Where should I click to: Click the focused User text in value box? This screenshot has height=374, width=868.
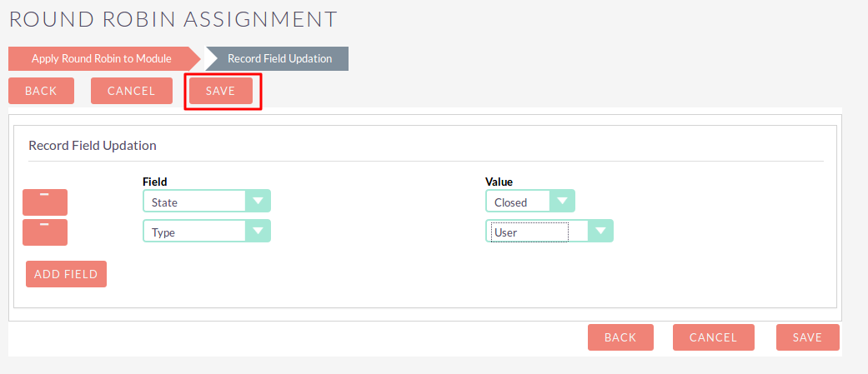[526, 232]
